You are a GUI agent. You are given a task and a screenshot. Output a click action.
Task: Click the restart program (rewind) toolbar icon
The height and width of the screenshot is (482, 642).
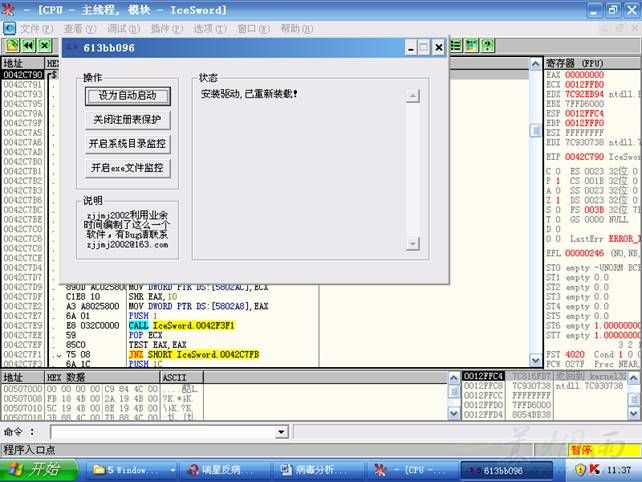pos(28,45)
